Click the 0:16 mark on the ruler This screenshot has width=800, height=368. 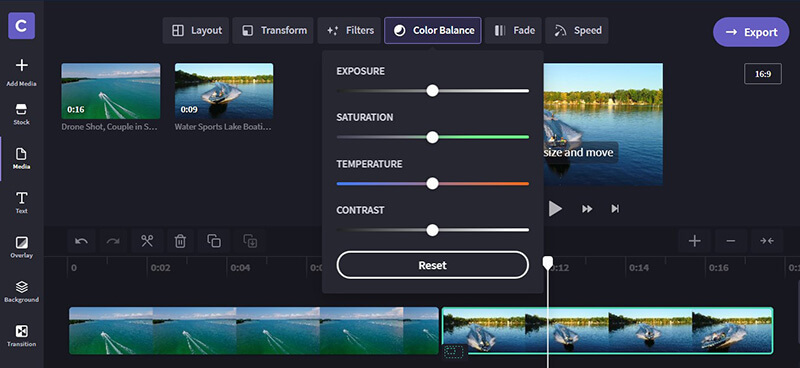tap(718, 268)
